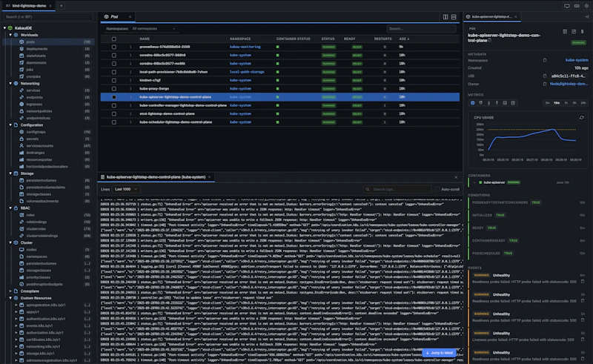Toggle the select-all checkbox in table header
Viewport: 593px width, 364px height.
[114, 39]
